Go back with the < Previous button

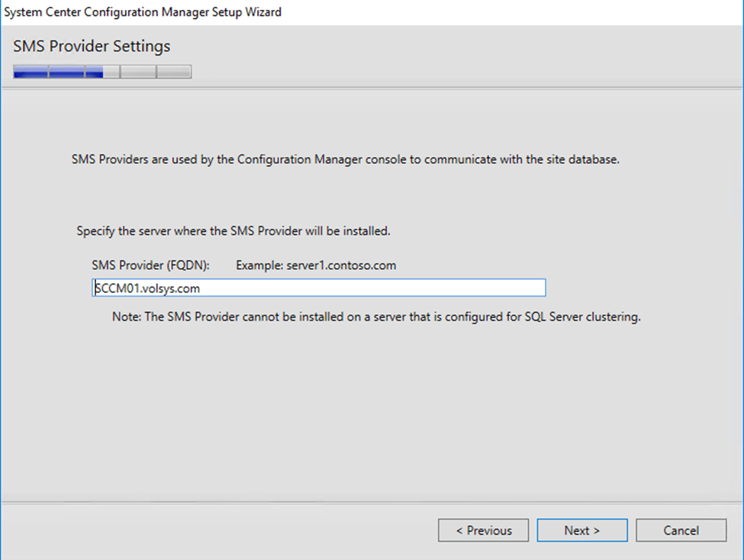484,530
